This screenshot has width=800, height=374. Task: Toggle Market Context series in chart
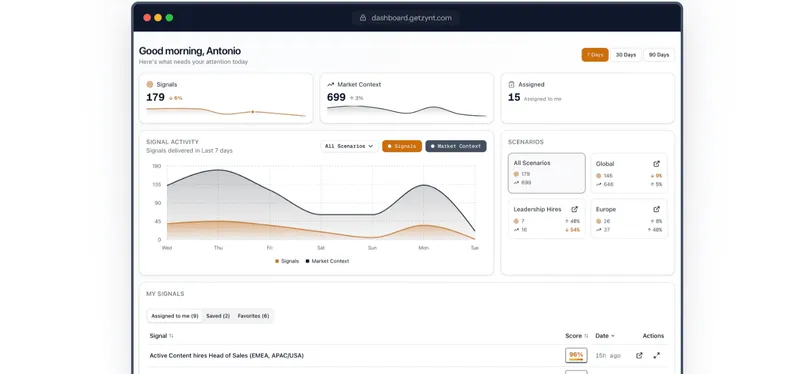(456, 146)
